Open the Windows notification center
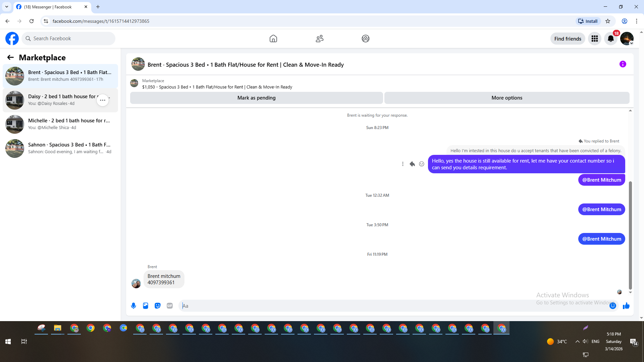 [634, 342]
